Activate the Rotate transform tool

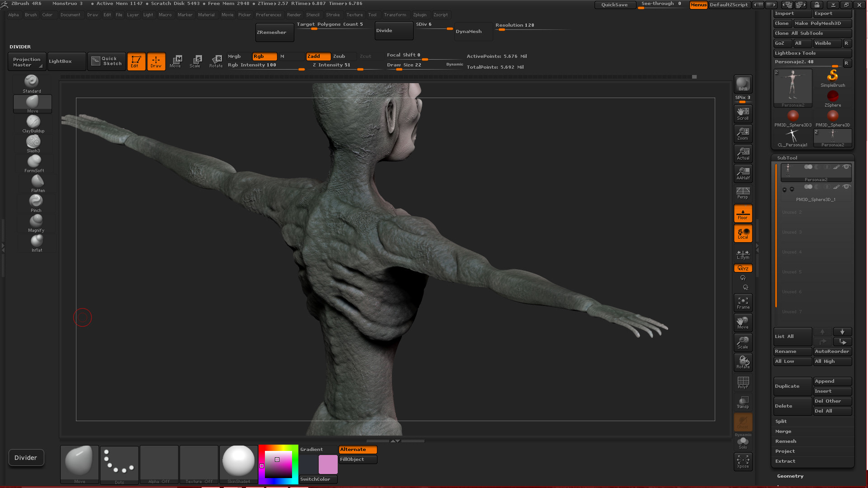(216, 61)
